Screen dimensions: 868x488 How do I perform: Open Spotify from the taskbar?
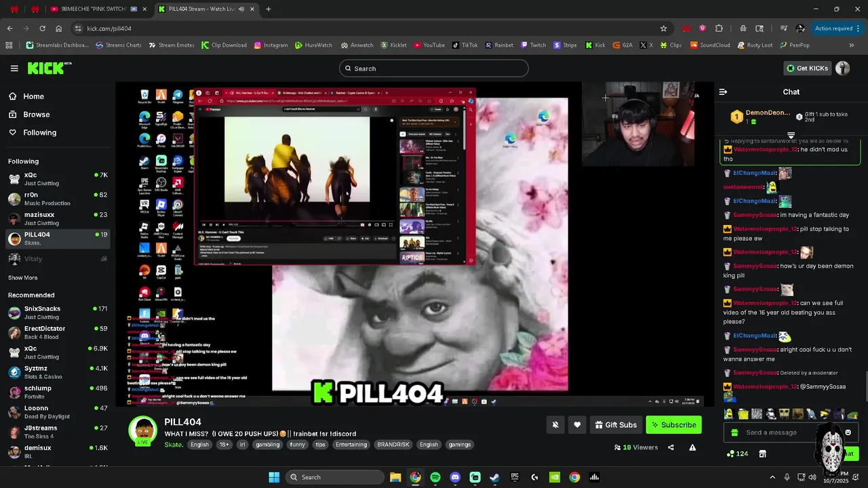pos(435,477)
